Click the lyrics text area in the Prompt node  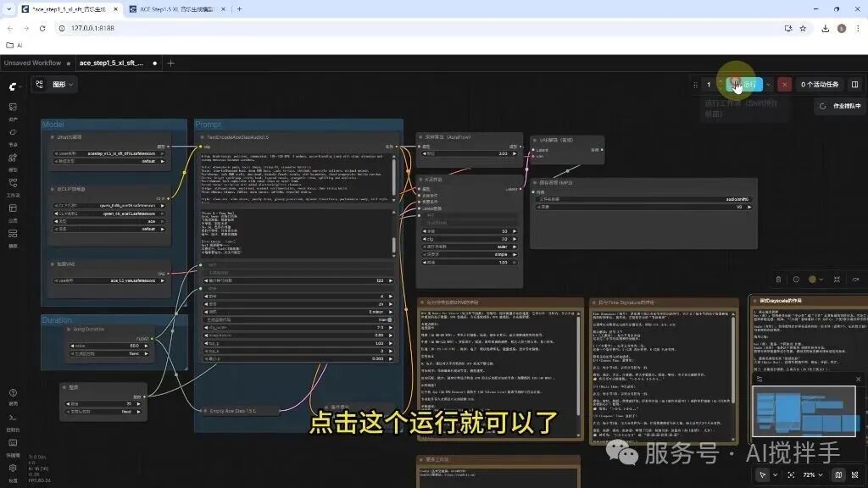point(296,234)
